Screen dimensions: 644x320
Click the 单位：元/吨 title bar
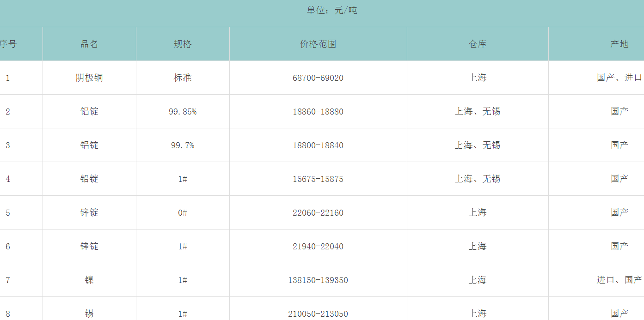(332, 10)
